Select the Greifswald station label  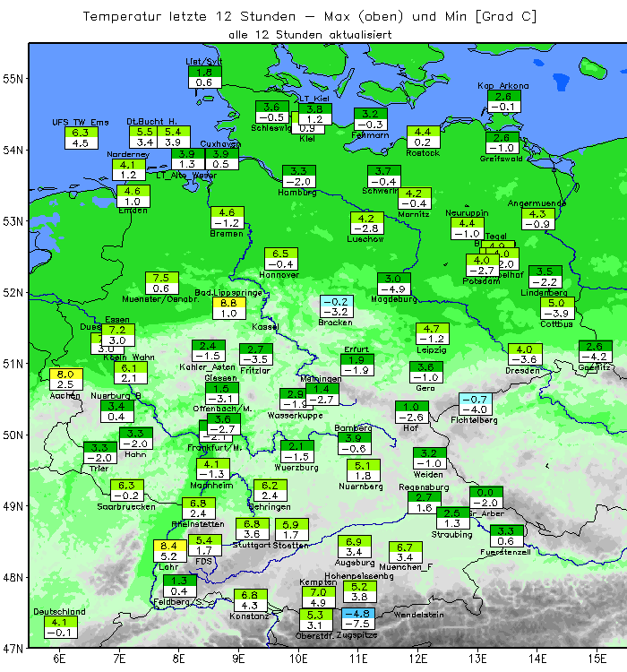point(501,159)
